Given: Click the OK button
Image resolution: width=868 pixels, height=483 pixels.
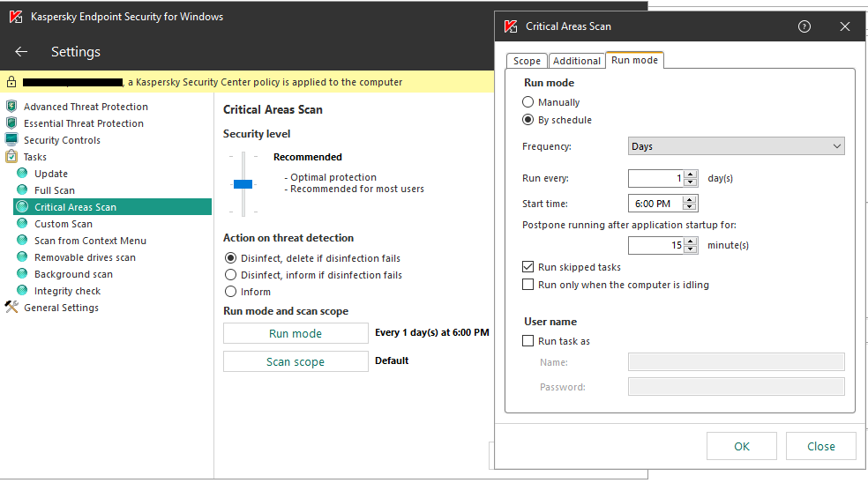Looking at the screenshot, I should 742,446.
